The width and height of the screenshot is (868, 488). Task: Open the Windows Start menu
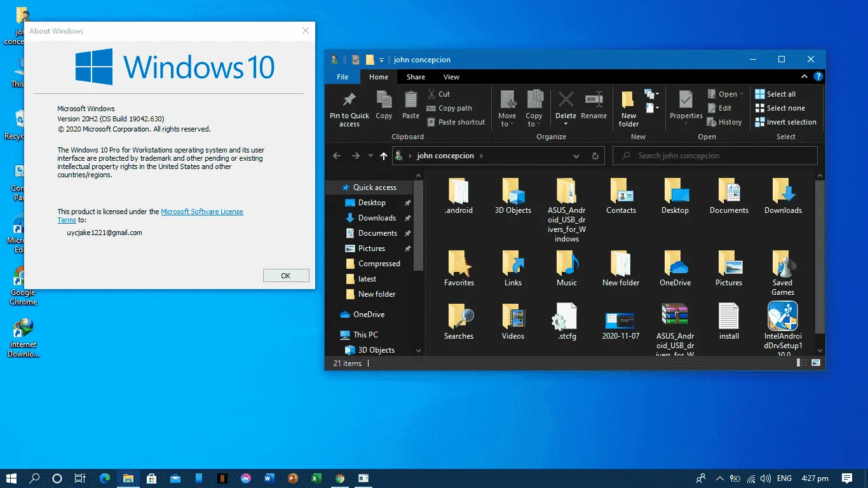[11, 478]
